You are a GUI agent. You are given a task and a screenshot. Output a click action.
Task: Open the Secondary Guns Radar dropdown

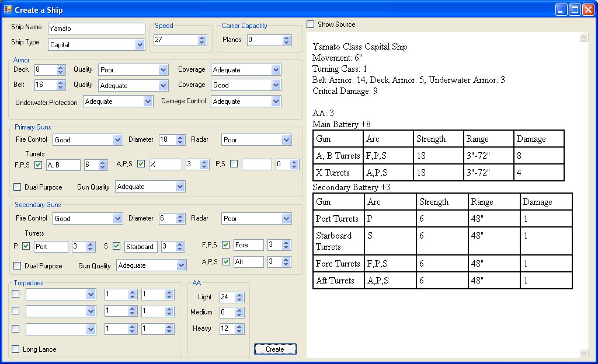[x=286, y=219]
